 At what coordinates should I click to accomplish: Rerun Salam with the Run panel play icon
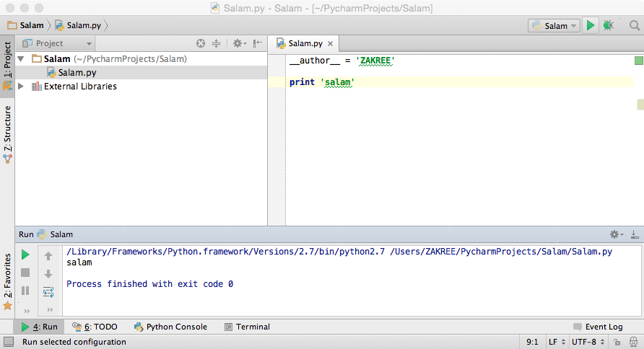pyautogui.click(x=25, y=255)
